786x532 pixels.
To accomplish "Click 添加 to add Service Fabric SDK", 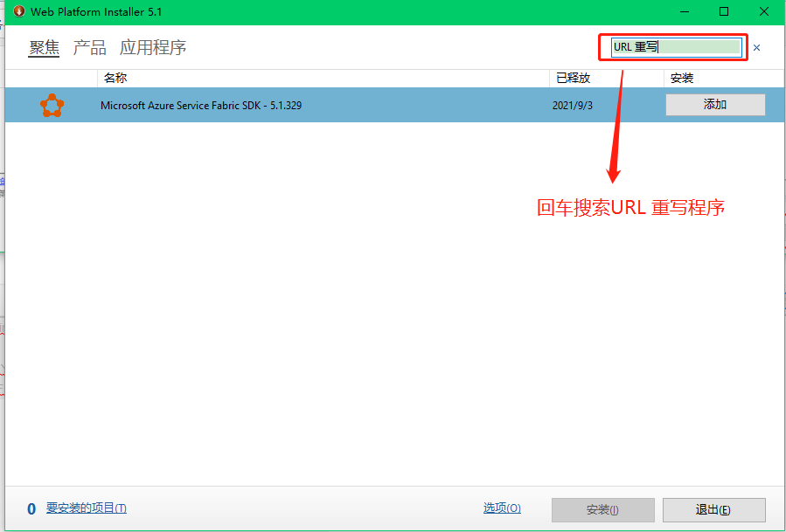I will (715, 104).
